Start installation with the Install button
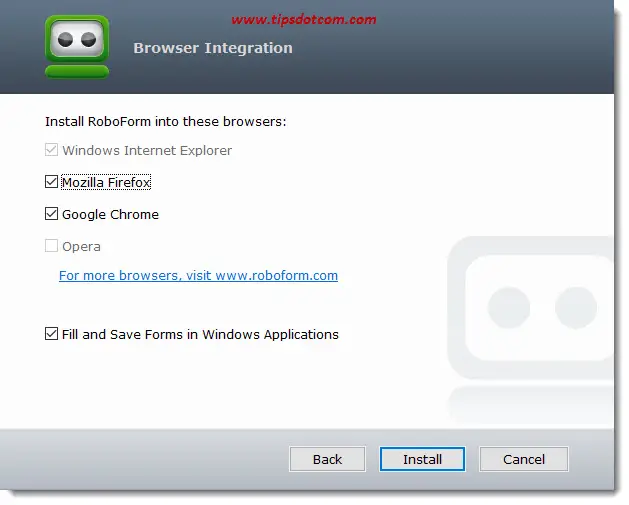 [x=422, y=459]
